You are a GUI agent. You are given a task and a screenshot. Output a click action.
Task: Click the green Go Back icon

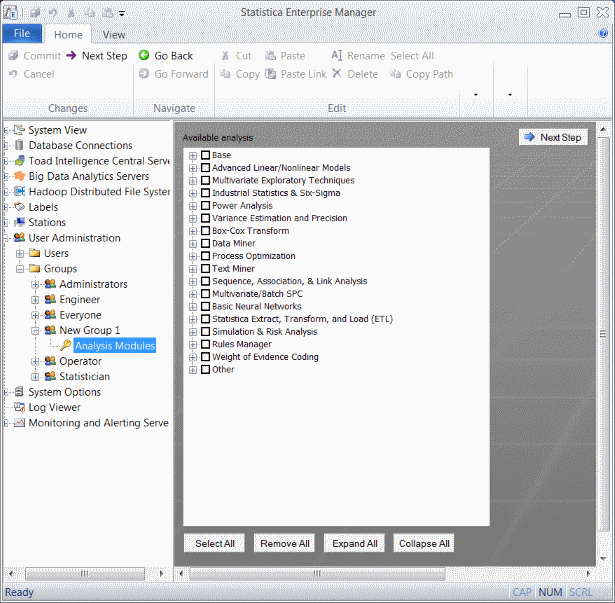(x=144, y=55)
